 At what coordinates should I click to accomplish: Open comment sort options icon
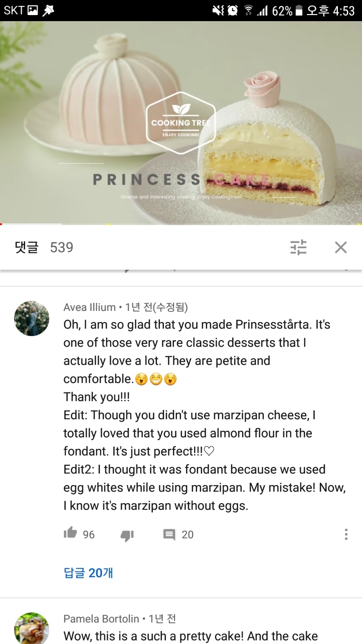click(x=299, y=247)
